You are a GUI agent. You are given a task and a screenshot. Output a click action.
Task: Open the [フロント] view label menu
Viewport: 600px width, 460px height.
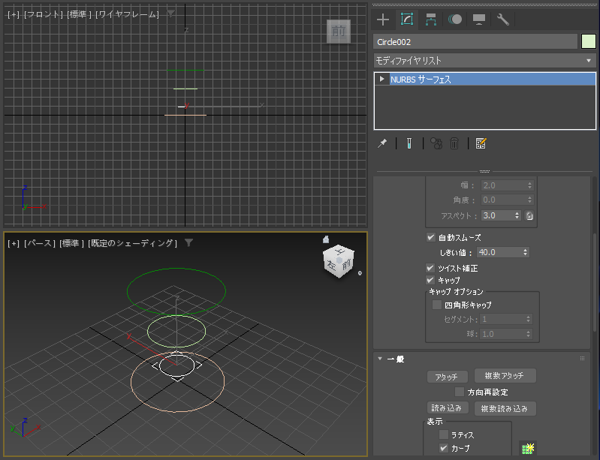[43, 15]
